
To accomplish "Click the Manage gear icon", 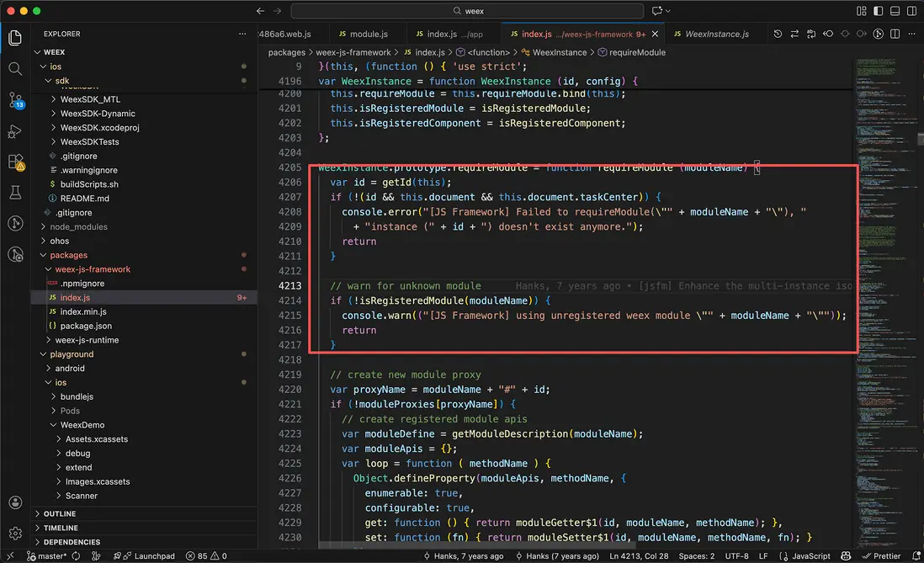I will click(x=15, y=533).
